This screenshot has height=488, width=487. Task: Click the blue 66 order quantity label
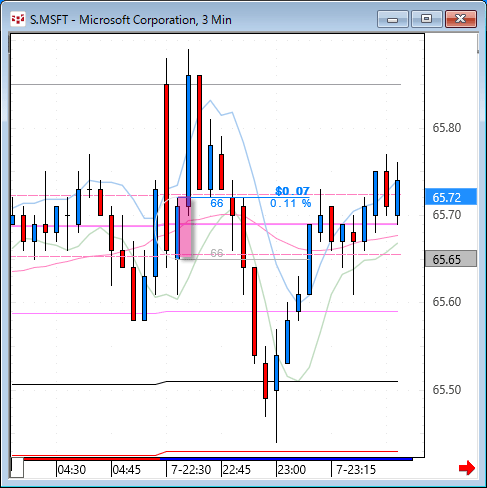(217, 203)
